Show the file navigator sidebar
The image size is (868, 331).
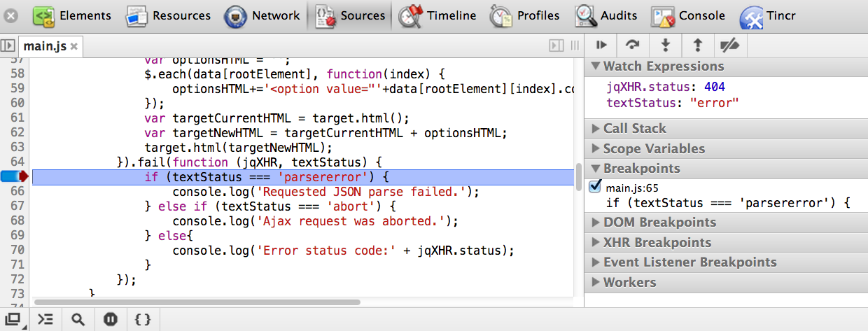coord(8,45)
